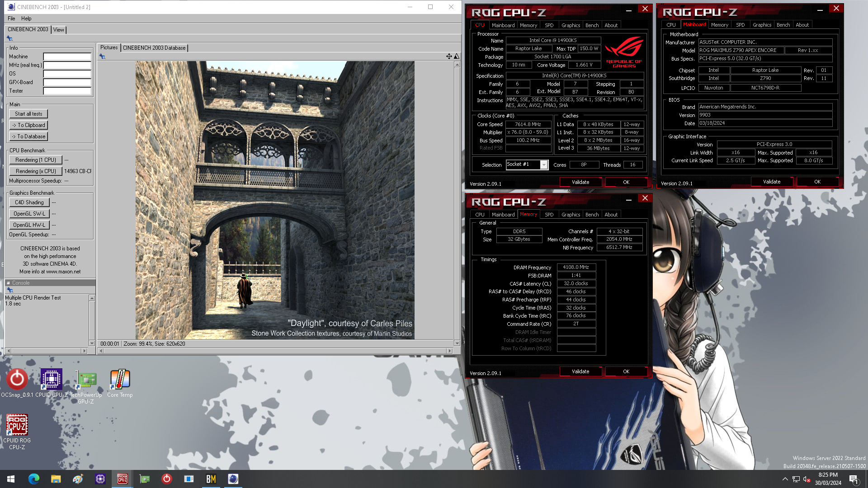Open the Socket #1 selection dropdown
868x488 pixels.
[544, 165]
